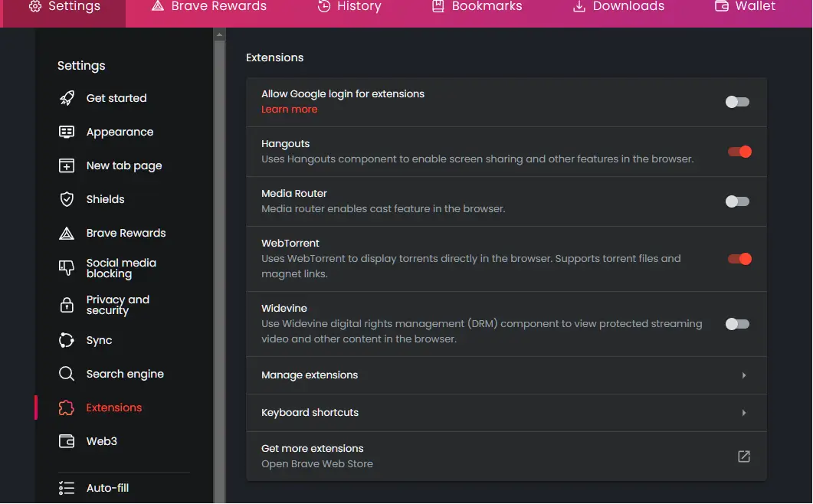Turn off the Hangouts toggle
The height and width of the screenshot is (504, 813).
click(x=739, y=152)
